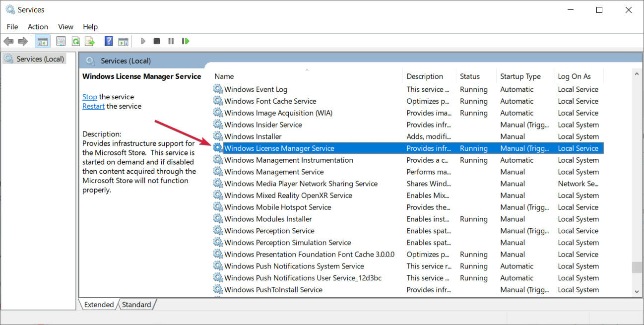Click the Start Service play icon
Screen dimensions: 644x325
[143, 41]
